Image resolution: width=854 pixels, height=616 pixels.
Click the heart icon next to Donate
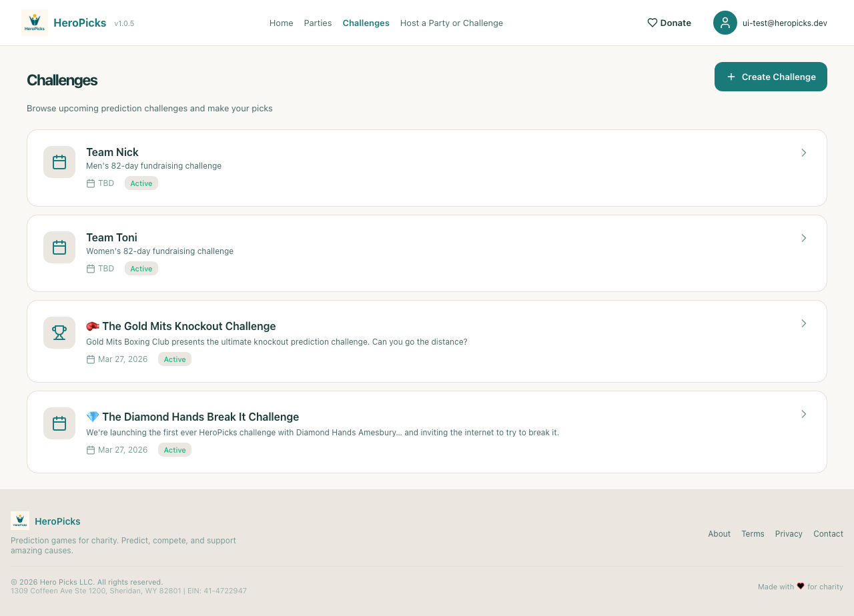point(652,23)
